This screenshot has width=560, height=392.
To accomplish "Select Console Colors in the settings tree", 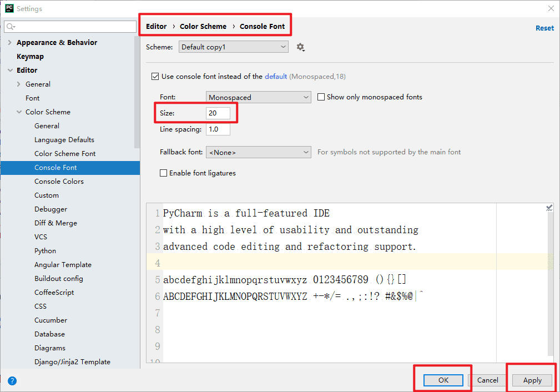I will (59, 181).
